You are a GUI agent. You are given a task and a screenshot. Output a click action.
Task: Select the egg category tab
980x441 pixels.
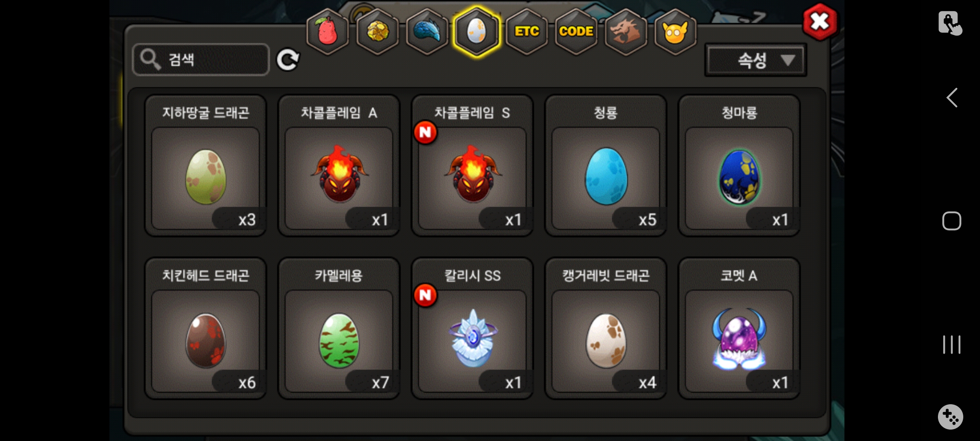pos(477,32)
